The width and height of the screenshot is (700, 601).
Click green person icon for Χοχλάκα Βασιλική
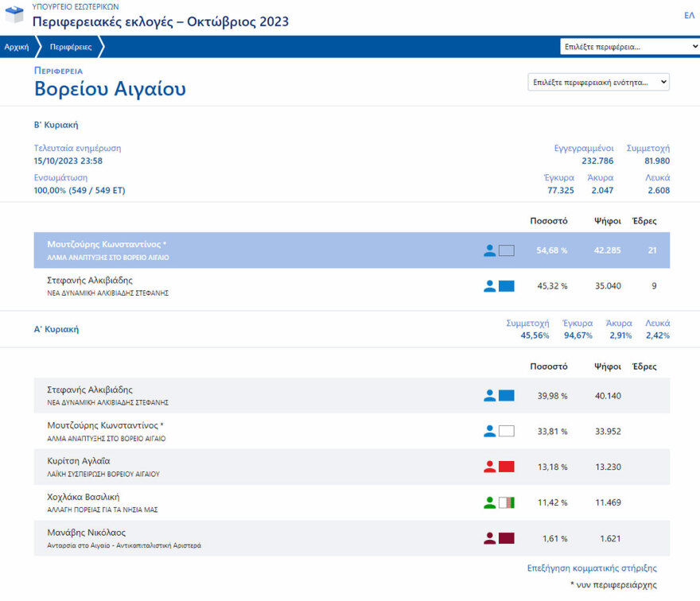tap(489, 502)
